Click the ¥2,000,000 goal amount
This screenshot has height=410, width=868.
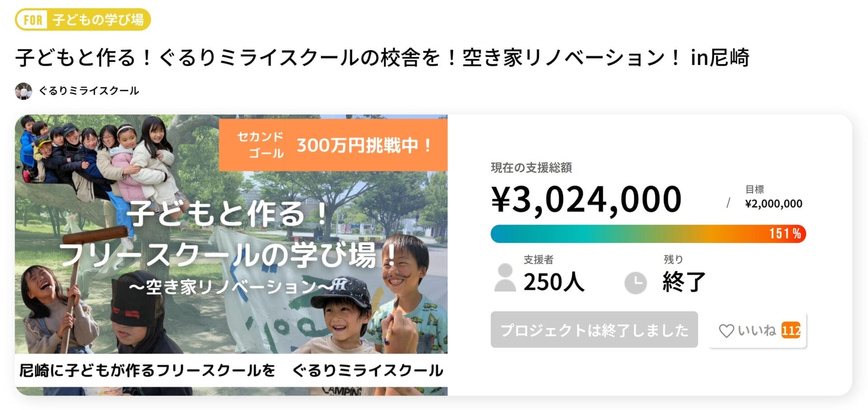774,204
